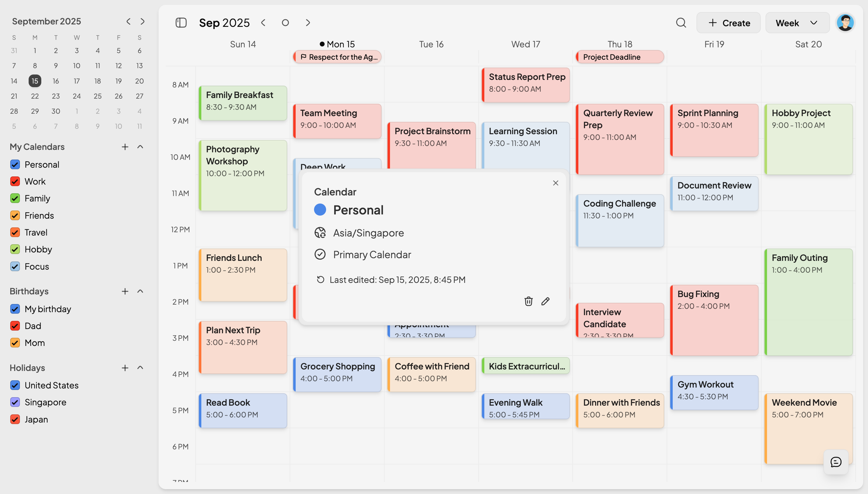Select the Tue 16 day header

[x=431, y=44]
